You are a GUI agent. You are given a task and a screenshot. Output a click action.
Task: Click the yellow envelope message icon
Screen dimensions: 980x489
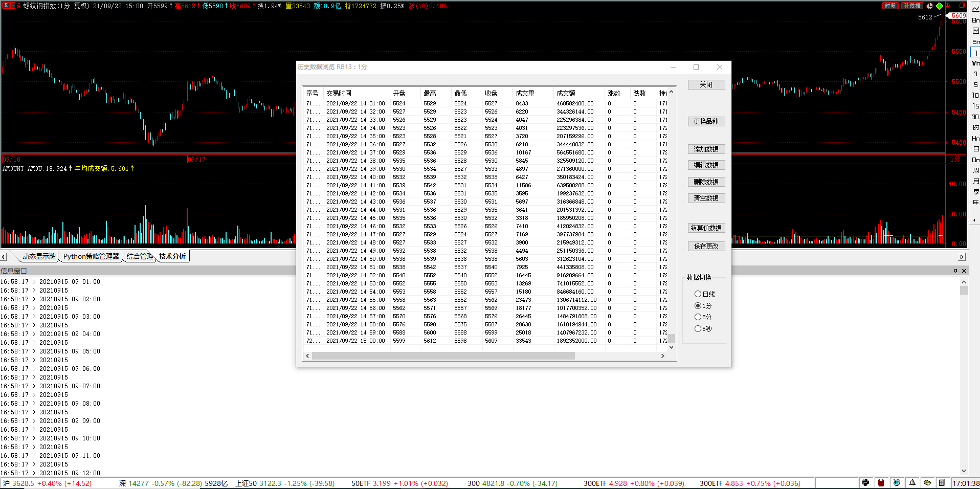click(927, 482)
